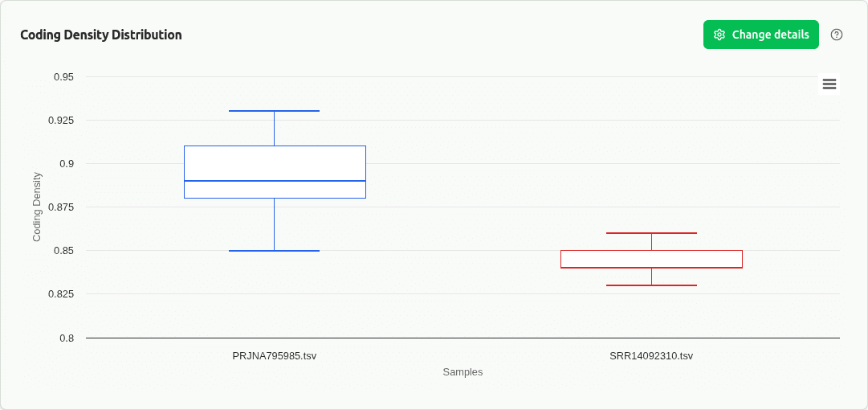Click the 0.95 y-axis tick label
Viewport: 868px width, 410px height.
(x=63, y=77)
